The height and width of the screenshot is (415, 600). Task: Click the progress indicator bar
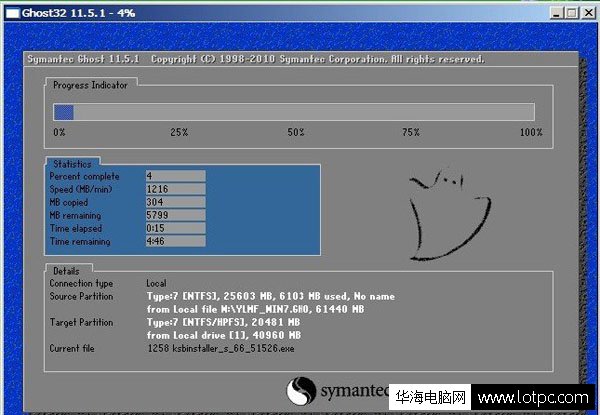pos(294,112)
